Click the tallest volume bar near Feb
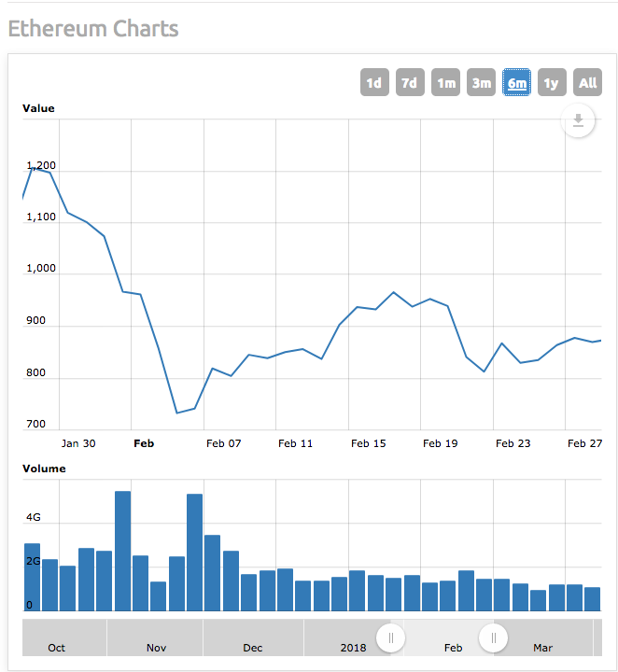 tap(123, 551)
